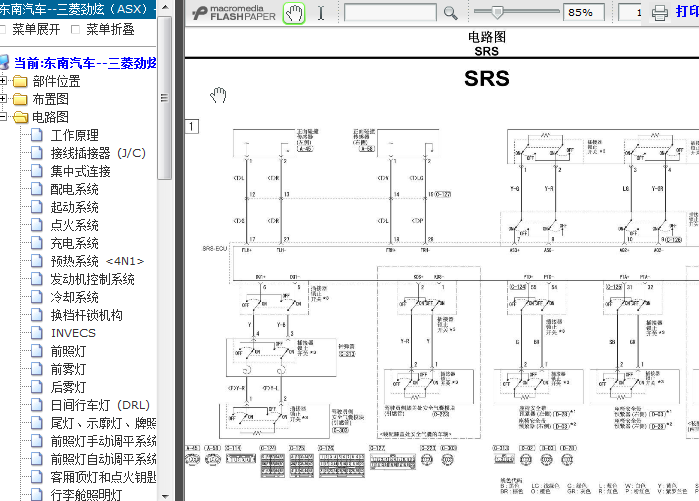Open the 前照灯手动调平系统 diagram
699x501 pixels.
(103, 441)
